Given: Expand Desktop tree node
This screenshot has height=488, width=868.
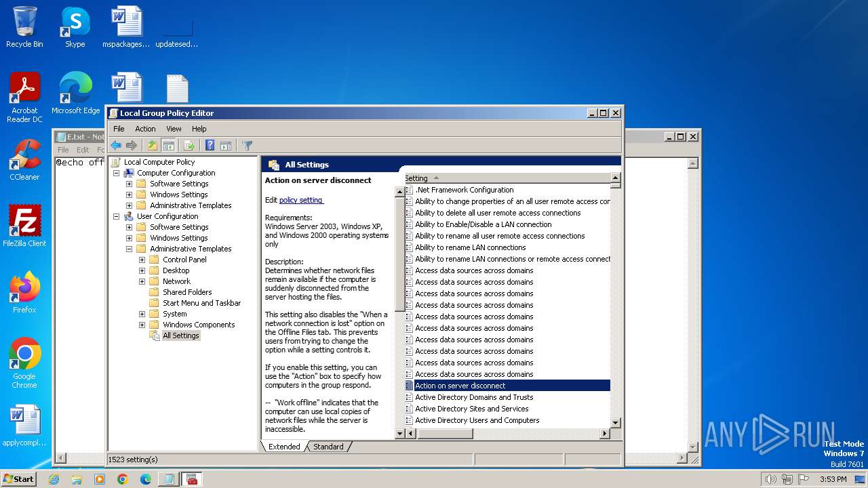Looking at the screenshot, I should tap(142, 270).
